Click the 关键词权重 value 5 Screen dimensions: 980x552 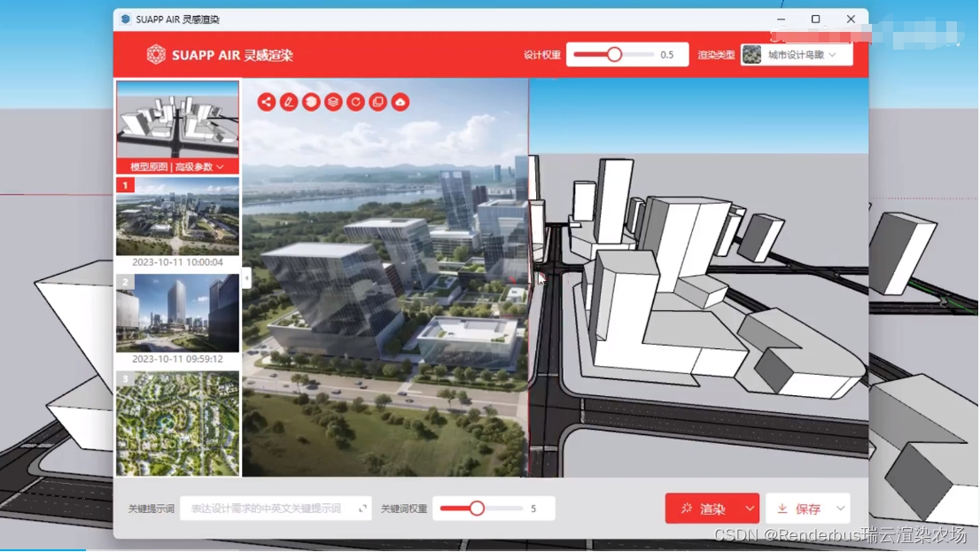[533, 509]
